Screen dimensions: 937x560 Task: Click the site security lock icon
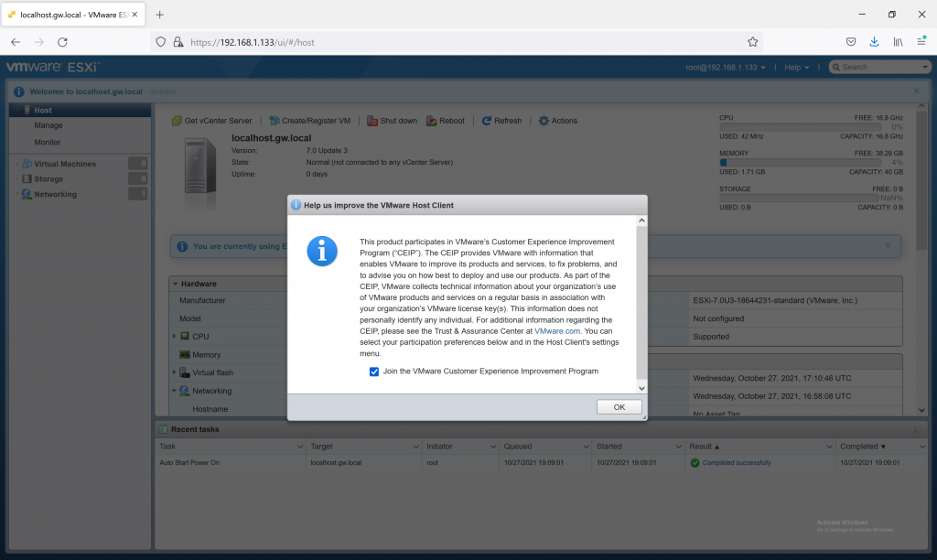pos(178,42)
